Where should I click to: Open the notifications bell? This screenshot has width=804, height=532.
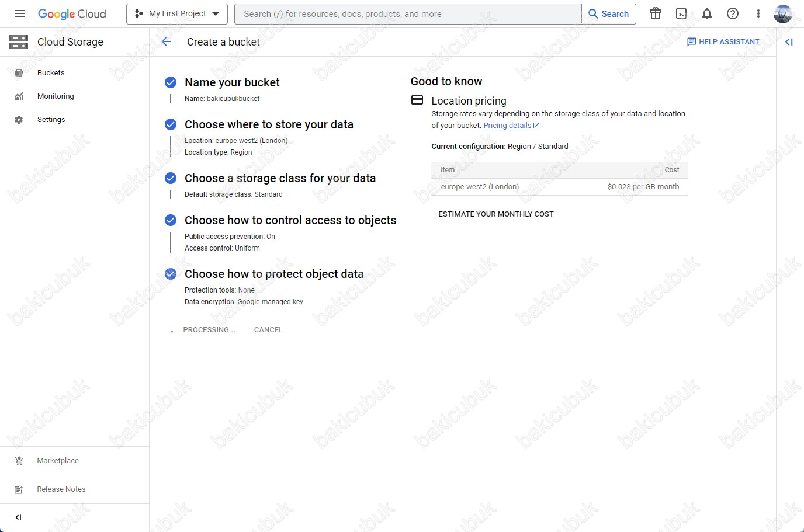point(707,13)
